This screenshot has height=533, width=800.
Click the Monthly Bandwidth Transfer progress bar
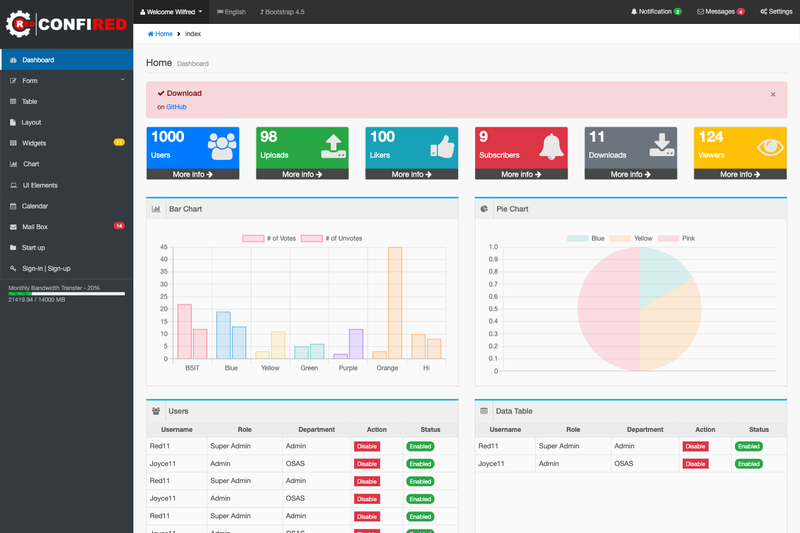66,293
